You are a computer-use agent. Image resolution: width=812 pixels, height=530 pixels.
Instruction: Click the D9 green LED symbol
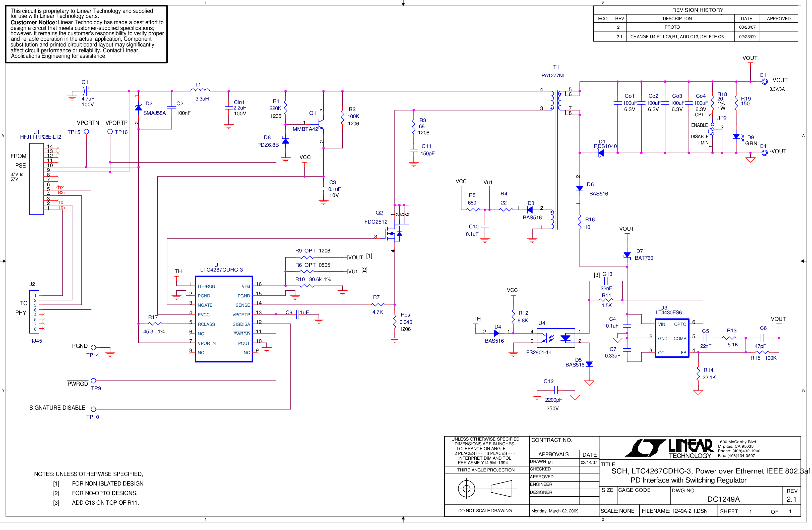736,137
